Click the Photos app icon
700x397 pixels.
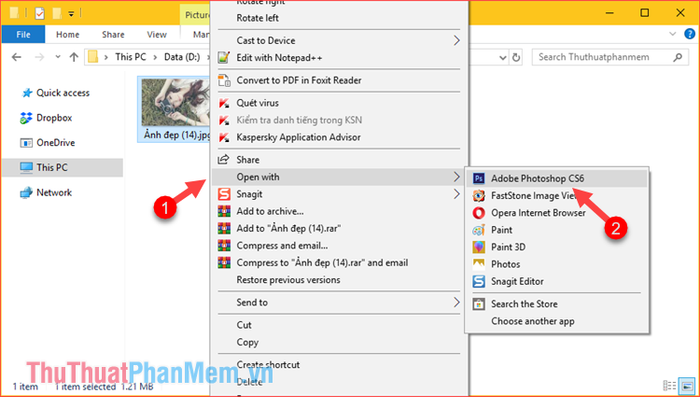[x=479, y=264]
